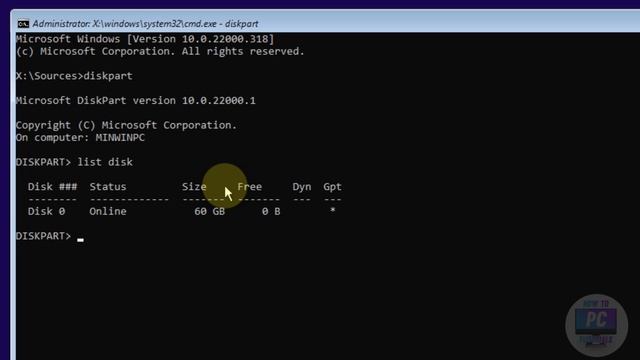Click the 'X:\Sources>diskpart' command line
Screen dimensions: 640x360
[x=74, y=76]
